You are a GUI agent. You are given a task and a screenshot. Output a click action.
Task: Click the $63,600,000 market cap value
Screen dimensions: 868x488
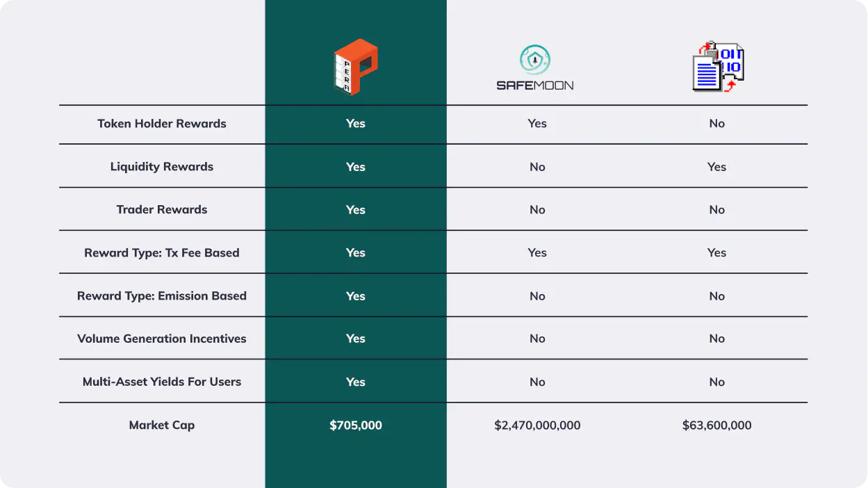tap(717, 425)
